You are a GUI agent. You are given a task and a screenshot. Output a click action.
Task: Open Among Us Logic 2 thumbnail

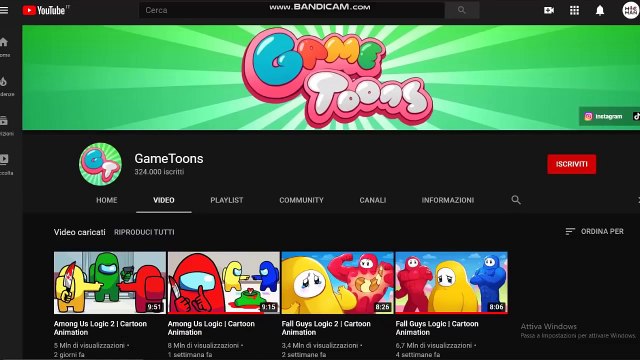tap(110, 282)
